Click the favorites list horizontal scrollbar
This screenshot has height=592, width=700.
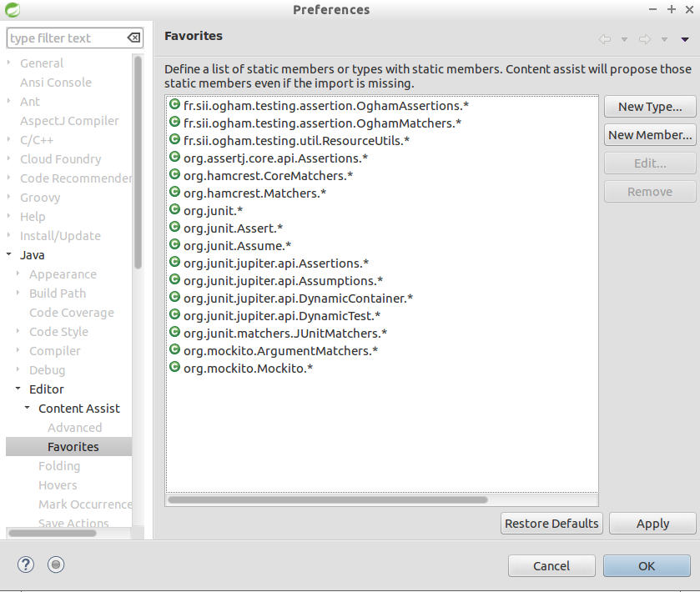[x=328, y=499]
